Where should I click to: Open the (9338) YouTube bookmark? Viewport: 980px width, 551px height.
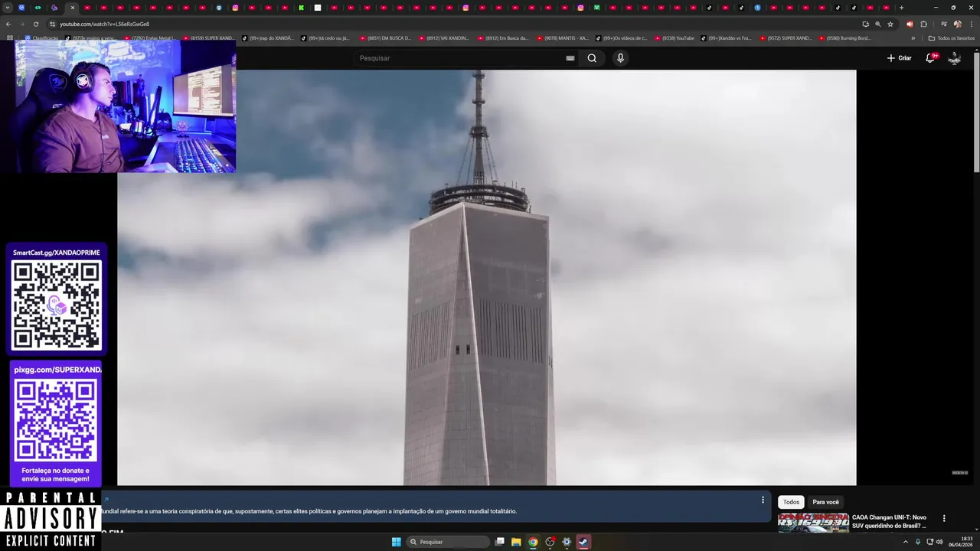[674, 38]
